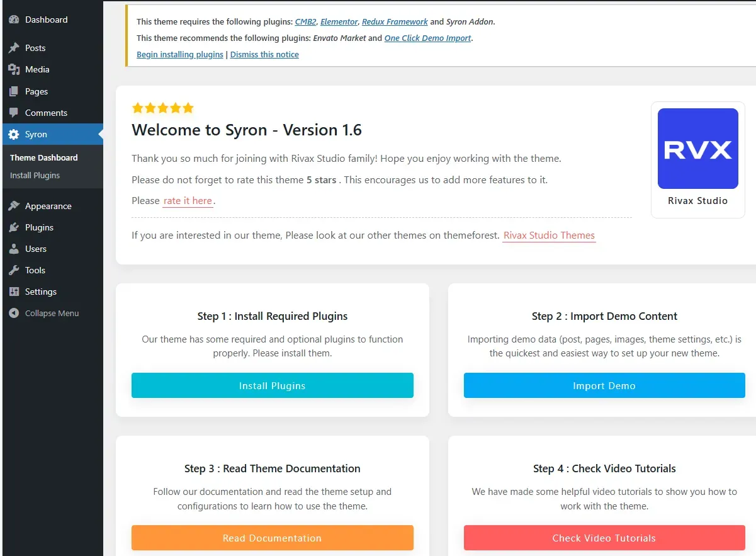The image size is (756, 556).
Task: Open Theme Dashboard submenu item
Action: (44, 157)
